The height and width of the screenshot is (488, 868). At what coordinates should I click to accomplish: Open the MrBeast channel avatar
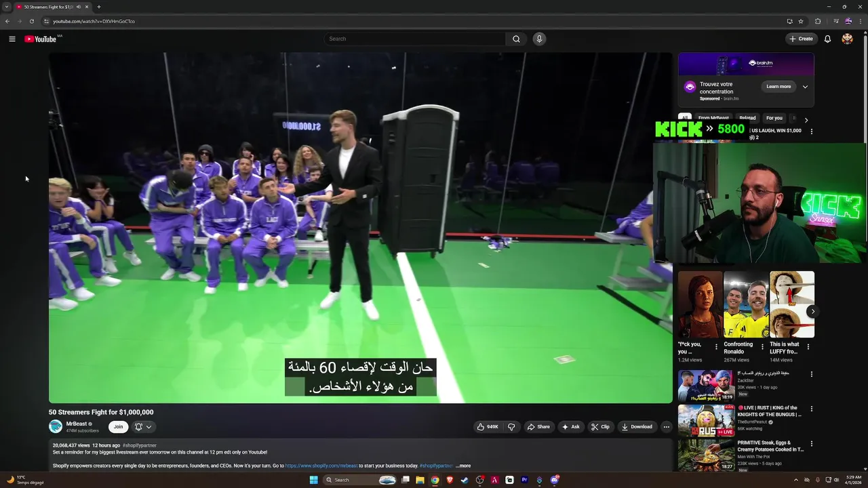56,426
